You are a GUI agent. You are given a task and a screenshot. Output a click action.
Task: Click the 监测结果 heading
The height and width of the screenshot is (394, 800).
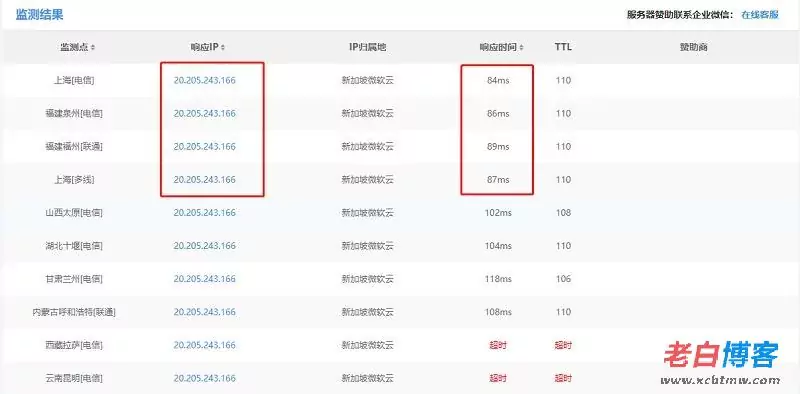click(x=39, y=15)
